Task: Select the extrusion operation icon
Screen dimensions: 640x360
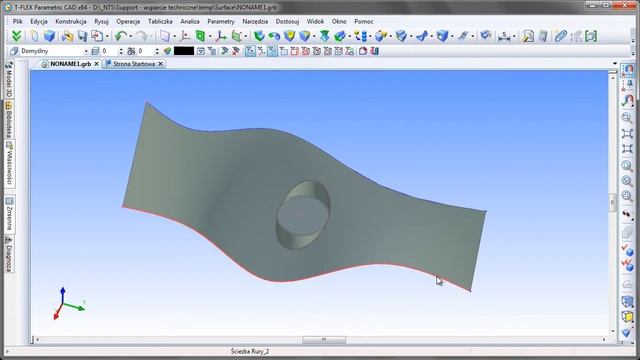Action: (x=259, y=36)
